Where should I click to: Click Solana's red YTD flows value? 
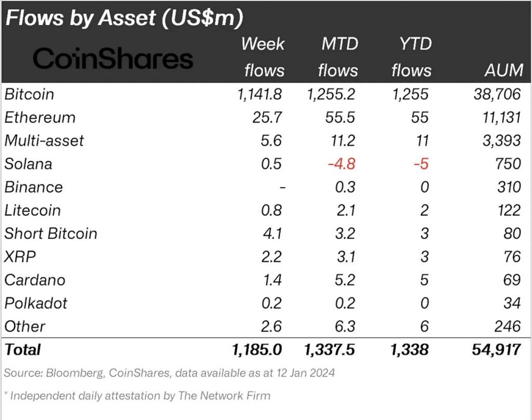(x=421, y=164)
